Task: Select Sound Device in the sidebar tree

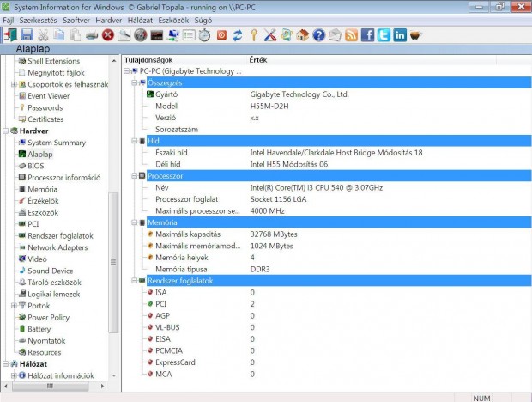Action: 50,271
